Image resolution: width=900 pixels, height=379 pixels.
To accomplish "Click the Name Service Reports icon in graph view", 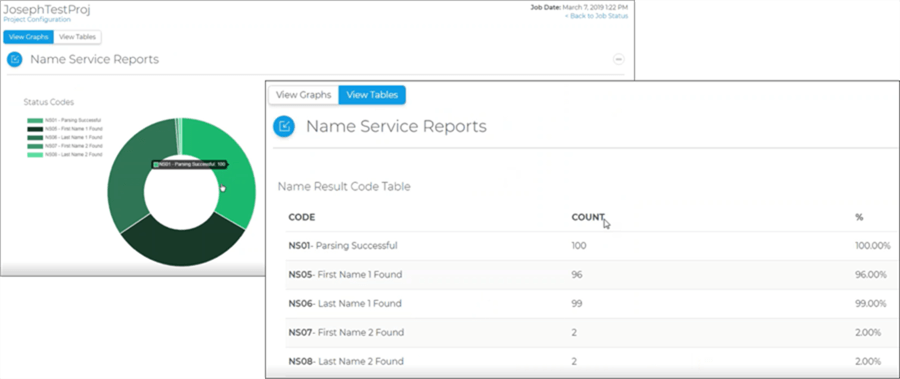I will [15, 59].
